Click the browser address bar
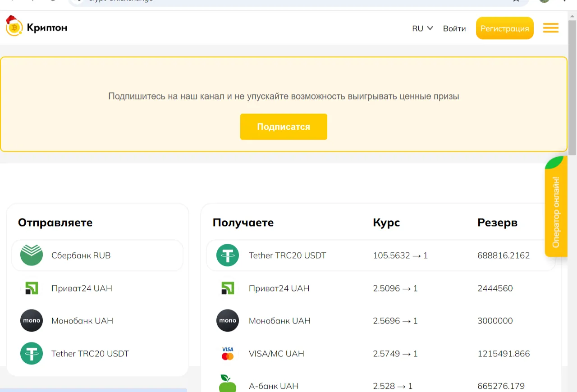Screen dimensions: 577x392 [x=298, y=2]
